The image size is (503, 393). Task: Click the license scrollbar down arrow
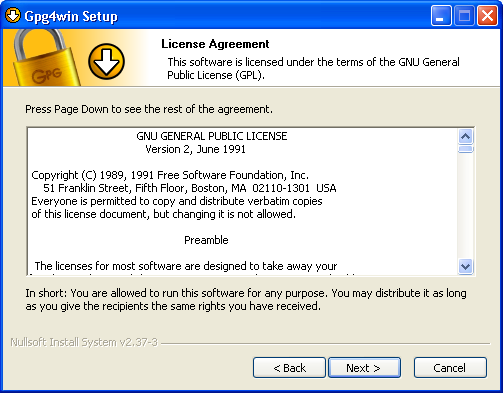(465, 266)
